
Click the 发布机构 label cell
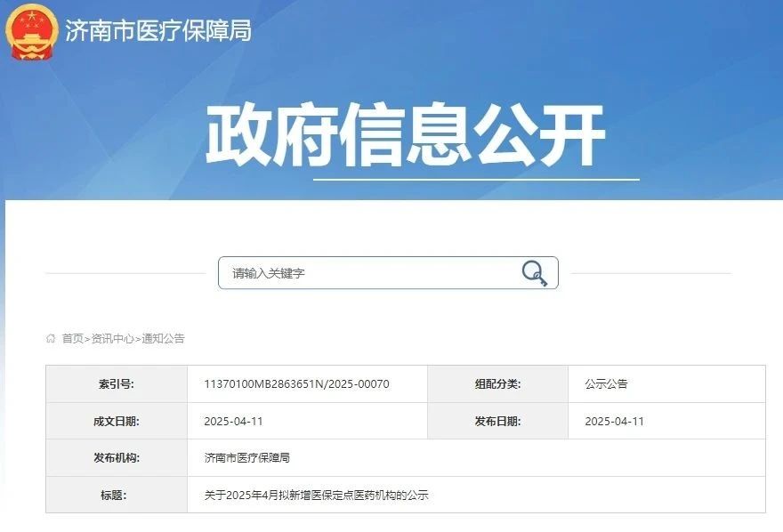pos(117,457)
